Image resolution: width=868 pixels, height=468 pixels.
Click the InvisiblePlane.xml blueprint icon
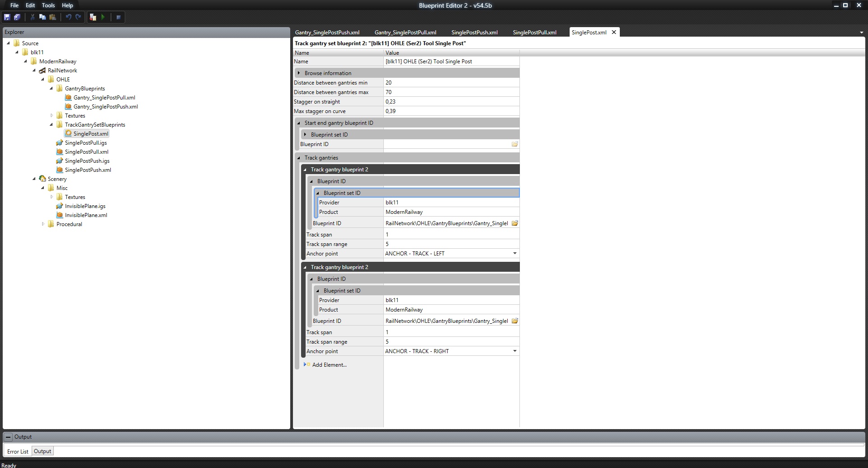[60, 215]
